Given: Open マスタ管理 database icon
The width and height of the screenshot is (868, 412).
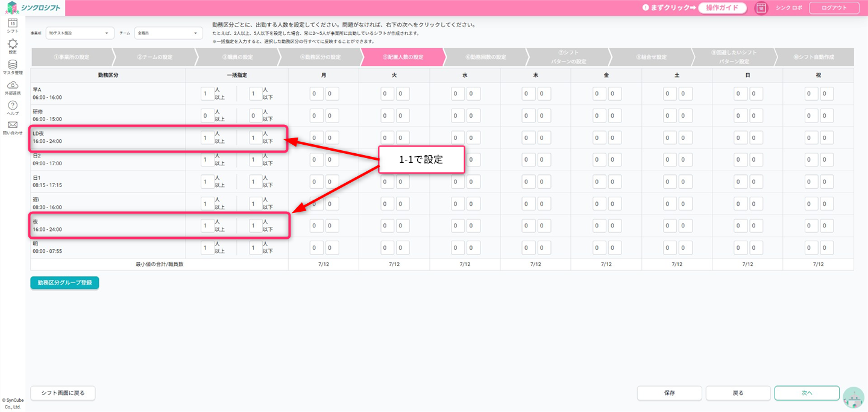Looking at the screenshot, I should [13, 65].
